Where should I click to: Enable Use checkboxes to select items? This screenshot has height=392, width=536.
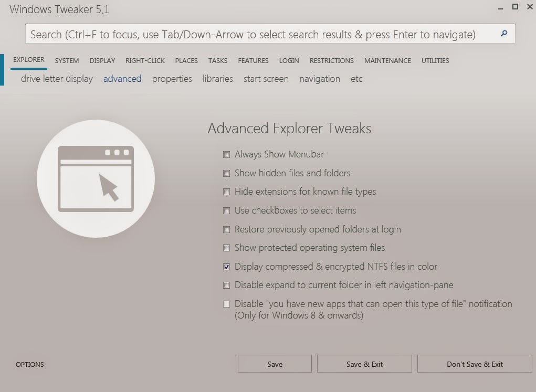(x=226, y=210)
